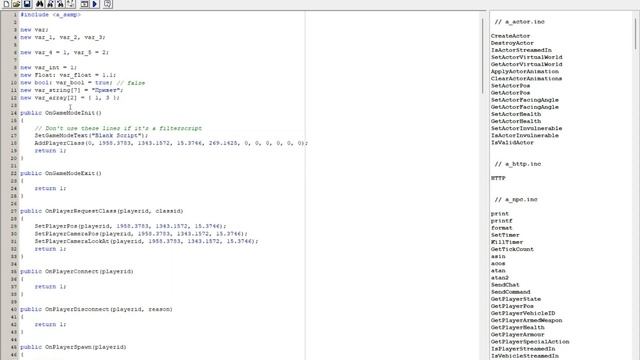Compile the script with the Compile icon
Image resolution: width=640 pixels, height=360 pixels.
coord(84,4)
